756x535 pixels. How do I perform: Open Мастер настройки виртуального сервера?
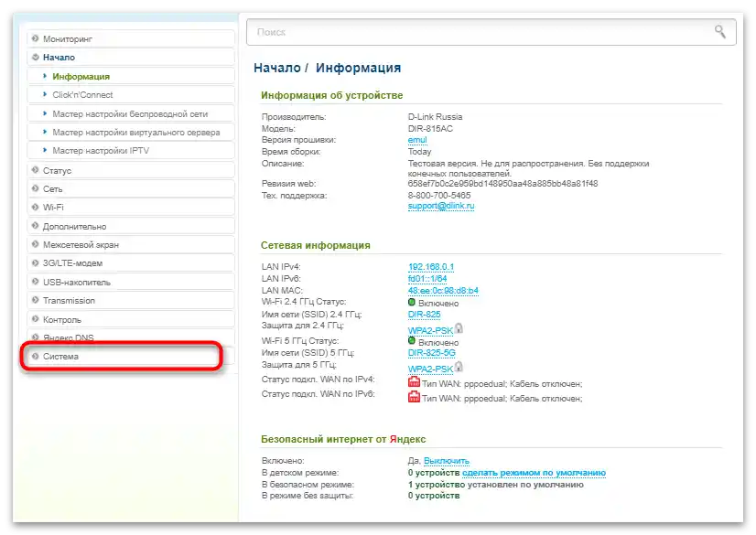[x=131, y=132]
